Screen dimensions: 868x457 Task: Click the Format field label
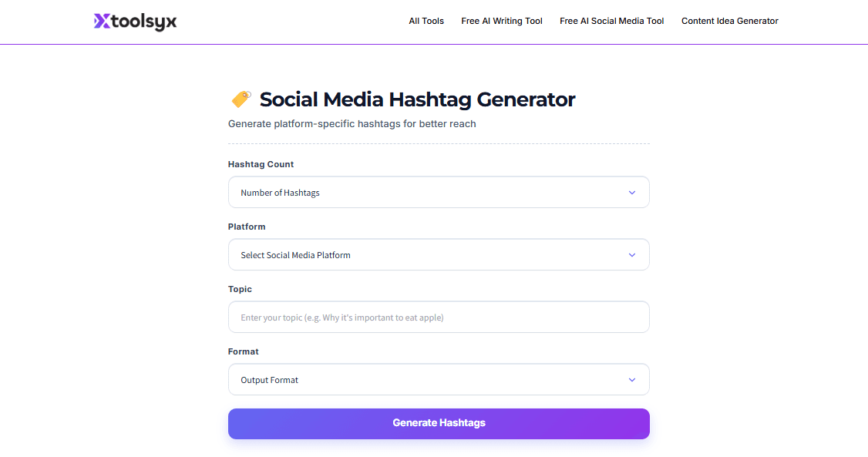(x=244, y=351)
